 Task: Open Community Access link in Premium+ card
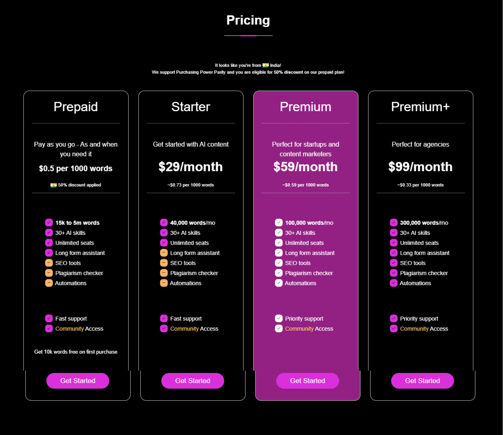pos(424,329)
